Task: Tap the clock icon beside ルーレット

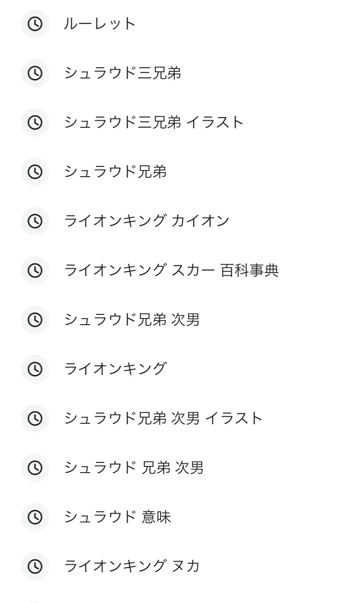Action: click(35, 24)
